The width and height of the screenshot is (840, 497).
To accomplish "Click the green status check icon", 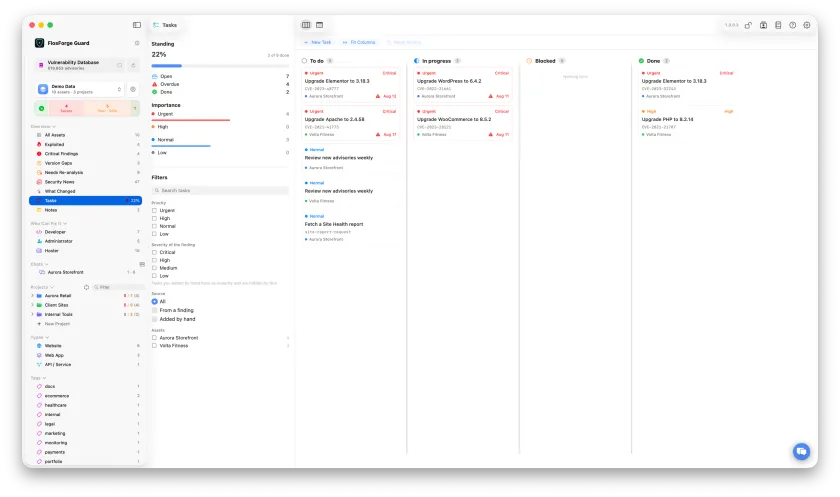I will click(41, 109).
